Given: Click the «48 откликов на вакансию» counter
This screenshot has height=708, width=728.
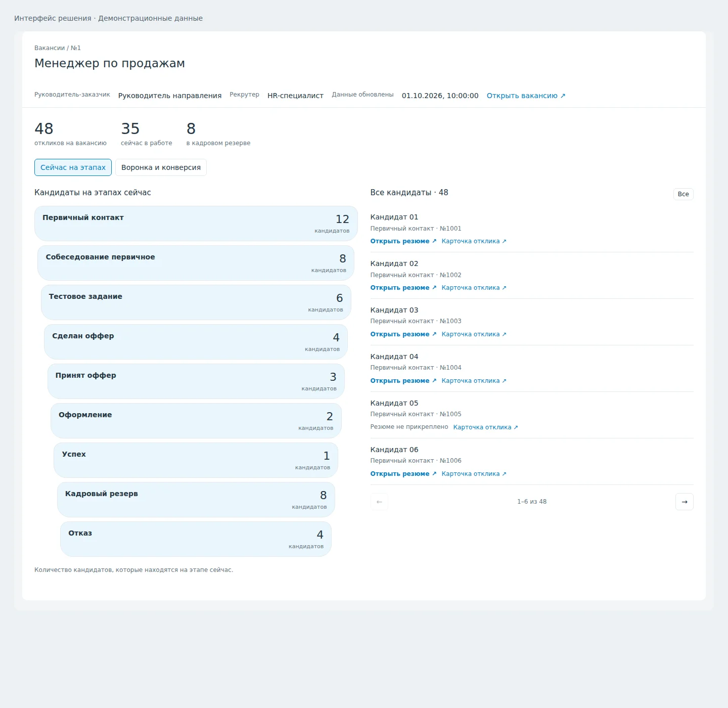Looking at the screenshot, I should click(70, 134).
